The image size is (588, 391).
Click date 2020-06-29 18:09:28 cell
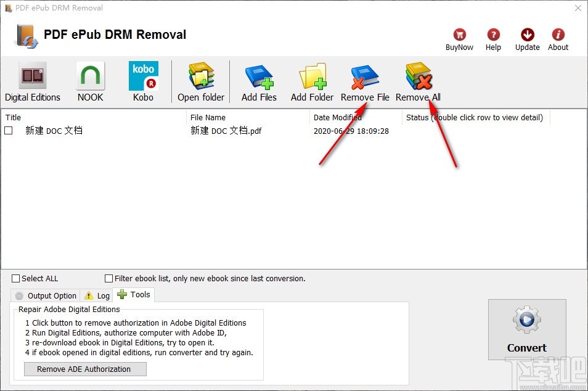coord(351,131)
